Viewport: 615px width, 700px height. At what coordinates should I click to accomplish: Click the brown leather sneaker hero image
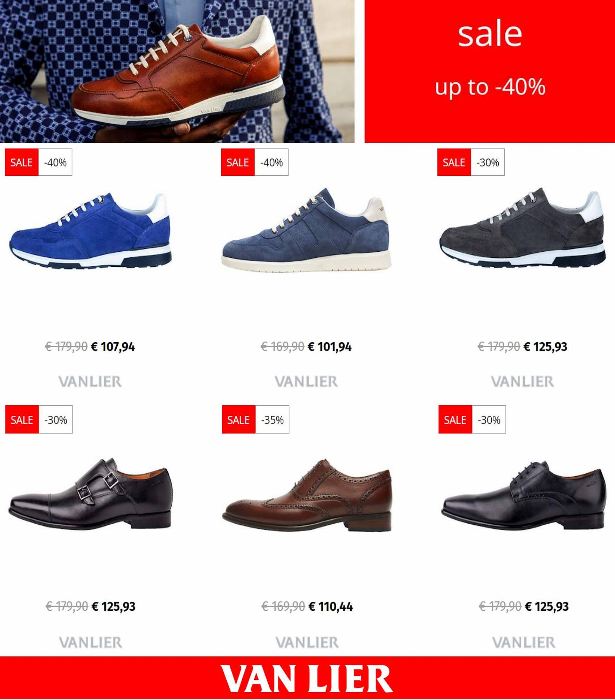tap(177, 71)
